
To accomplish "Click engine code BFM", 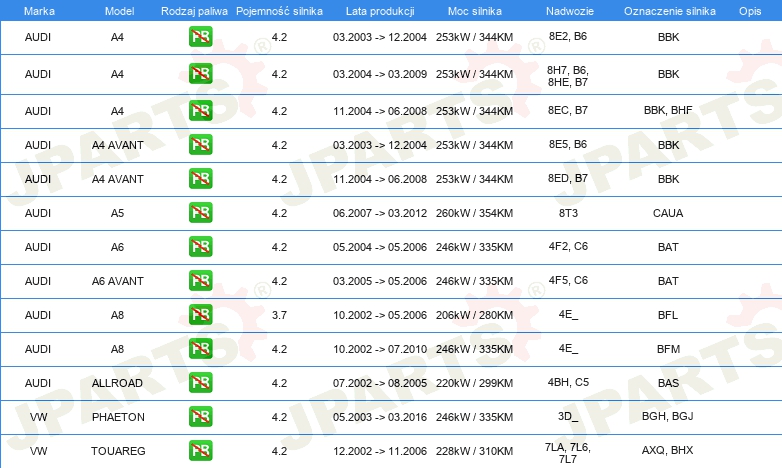I will click(x=668, y=349).
